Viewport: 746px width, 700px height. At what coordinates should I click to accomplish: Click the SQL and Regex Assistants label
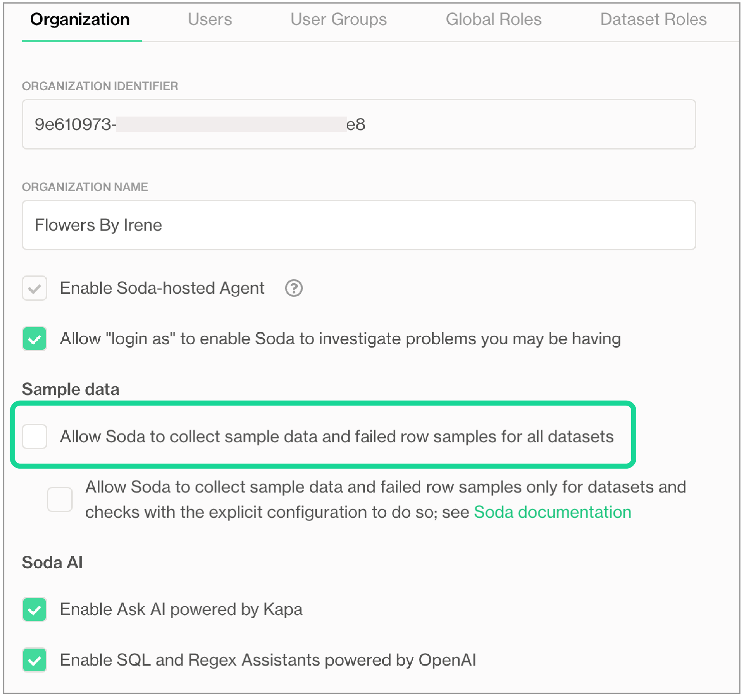[268, 660]
